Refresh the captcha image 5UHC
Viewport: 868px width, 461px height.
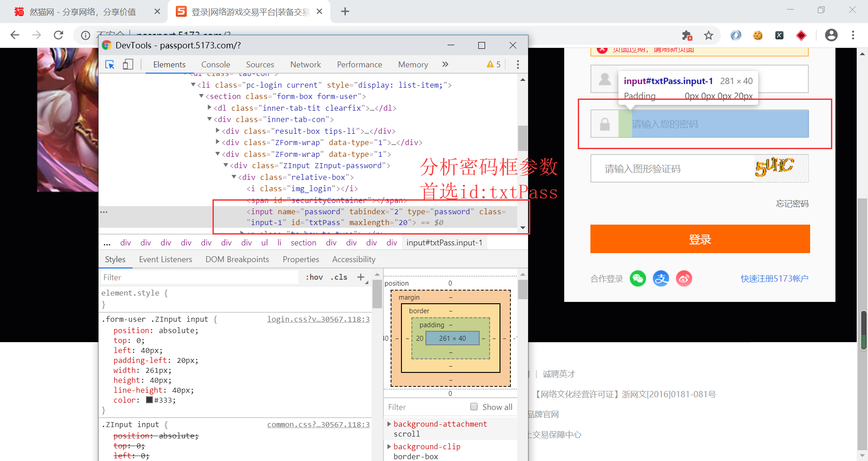pos(780,168)
